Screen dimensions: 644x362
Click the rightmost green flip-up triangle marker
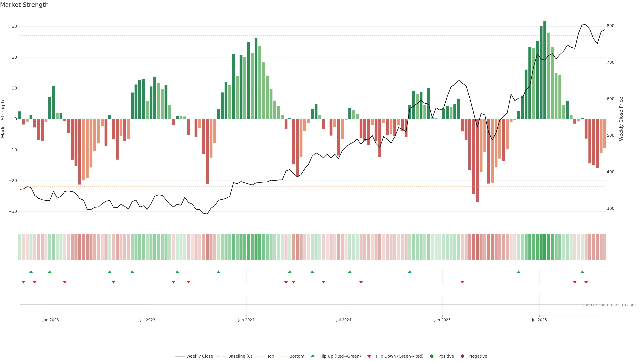[582, 272]
